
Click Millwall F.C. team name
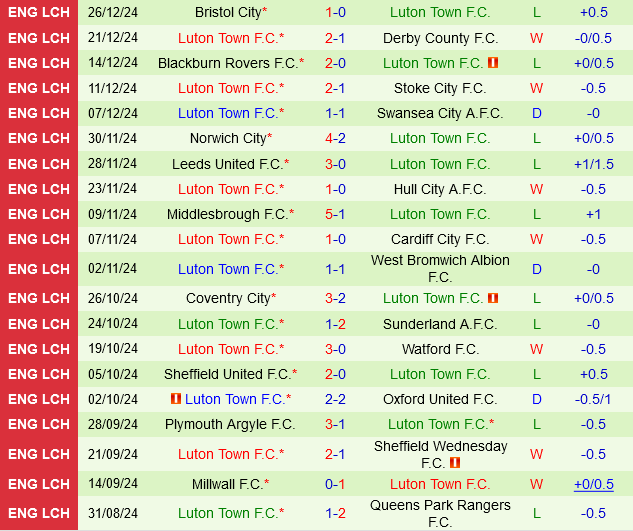click(228, 484)
